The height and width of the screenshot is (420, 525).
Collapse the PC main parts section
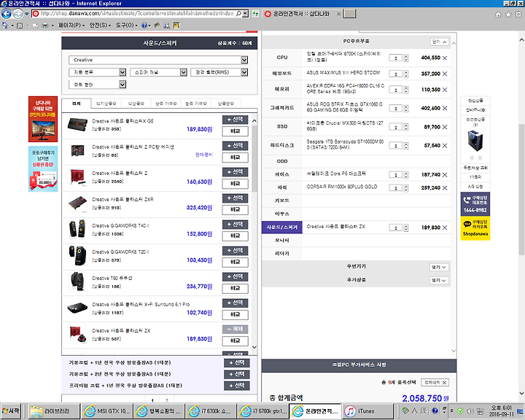click(x=439, y=42)
